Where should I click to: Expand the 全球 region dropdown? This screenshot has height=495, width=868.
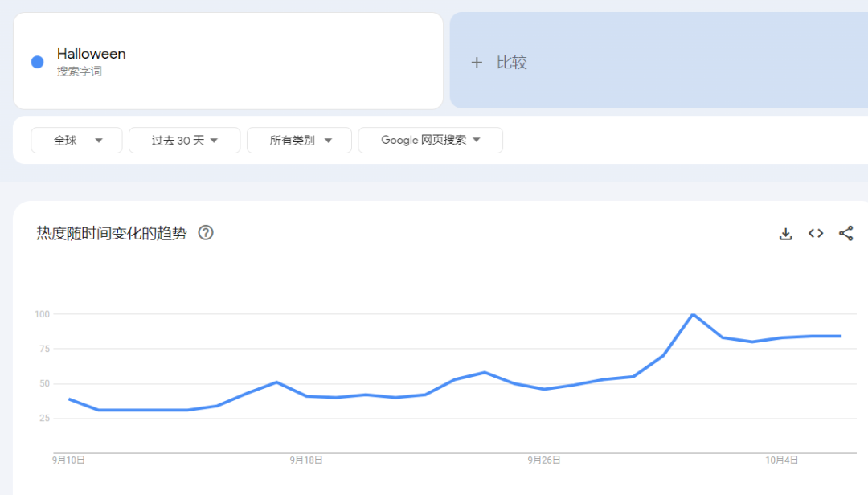(77, 141)
